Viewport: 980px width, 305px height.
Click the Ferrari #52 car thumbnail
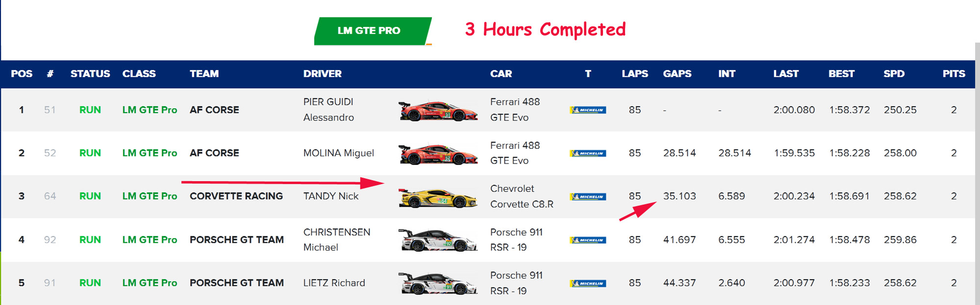point(438,154)
